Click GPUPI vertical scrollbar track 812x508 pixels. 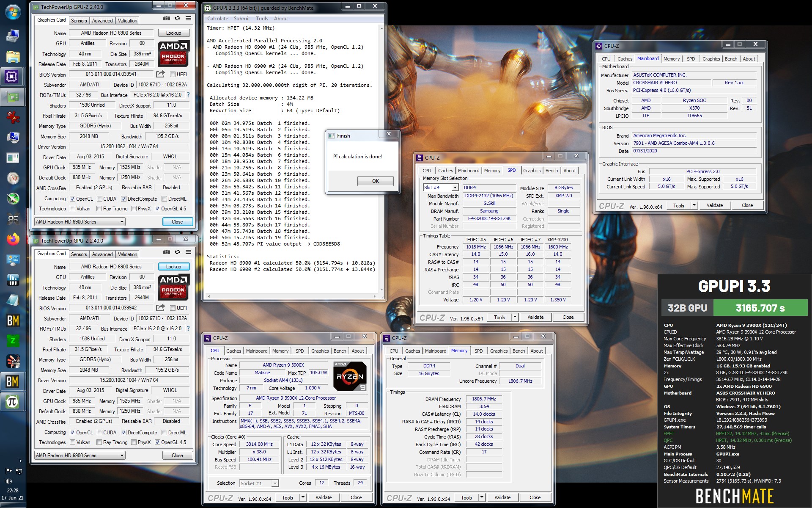(x=381, y=159)
